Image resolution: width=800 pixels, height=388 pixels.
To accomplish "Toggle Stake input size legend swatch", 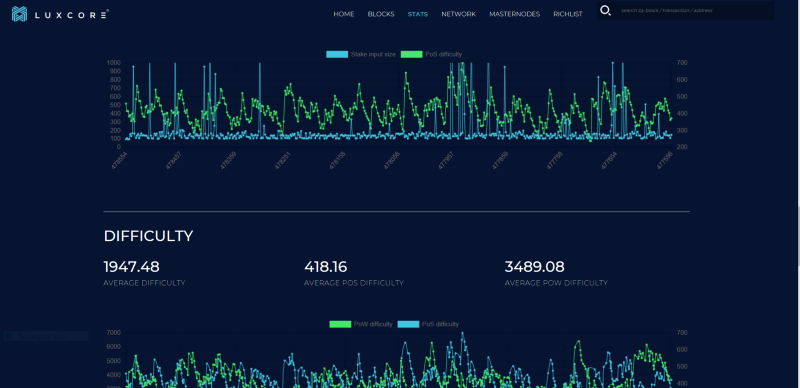I will click(337, 54).
